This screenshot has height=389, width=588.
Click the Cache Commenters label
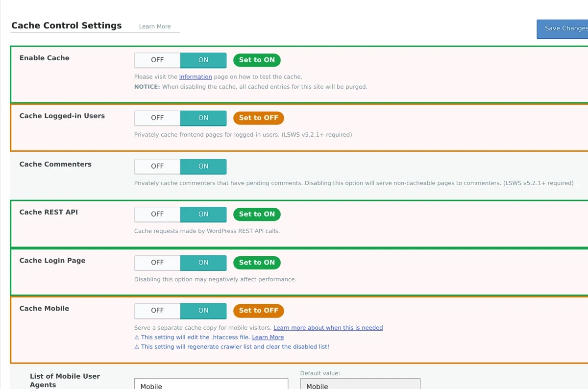tap(55, 164)
